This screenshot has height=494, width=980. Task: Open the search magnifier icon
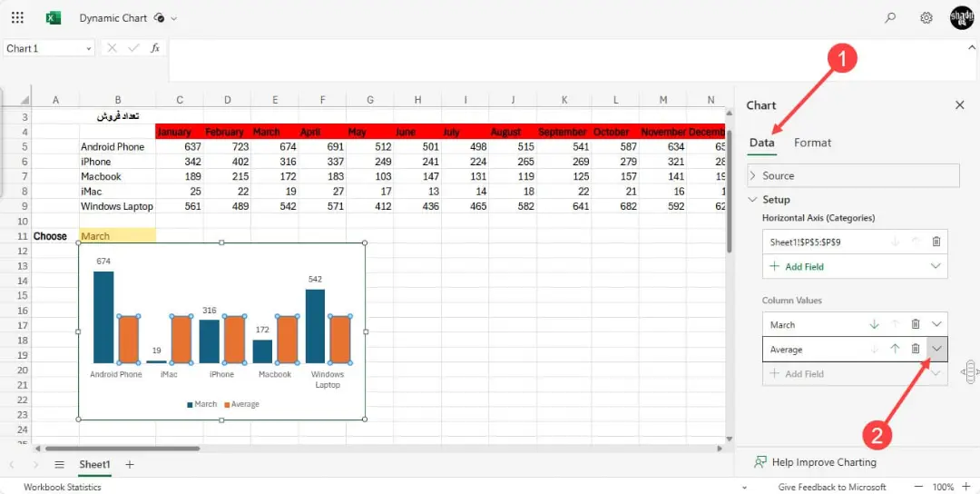890,18
